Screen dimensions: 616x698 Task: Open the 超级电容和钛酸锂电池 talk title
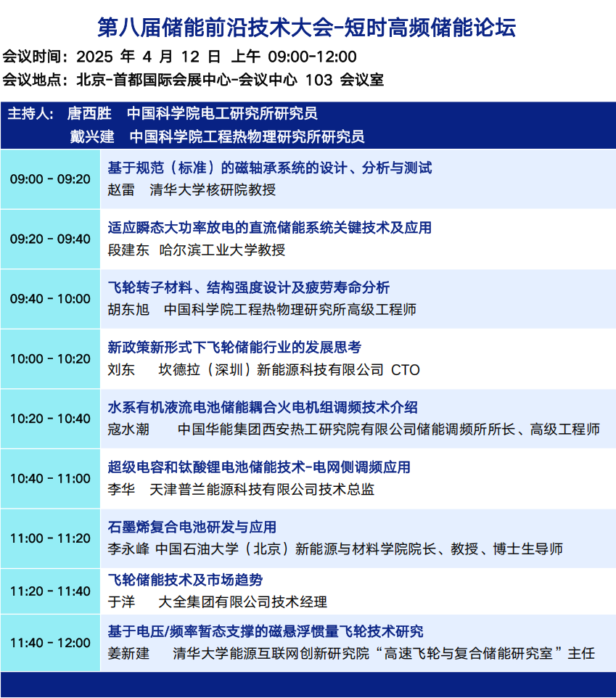[x=258, y=467]
